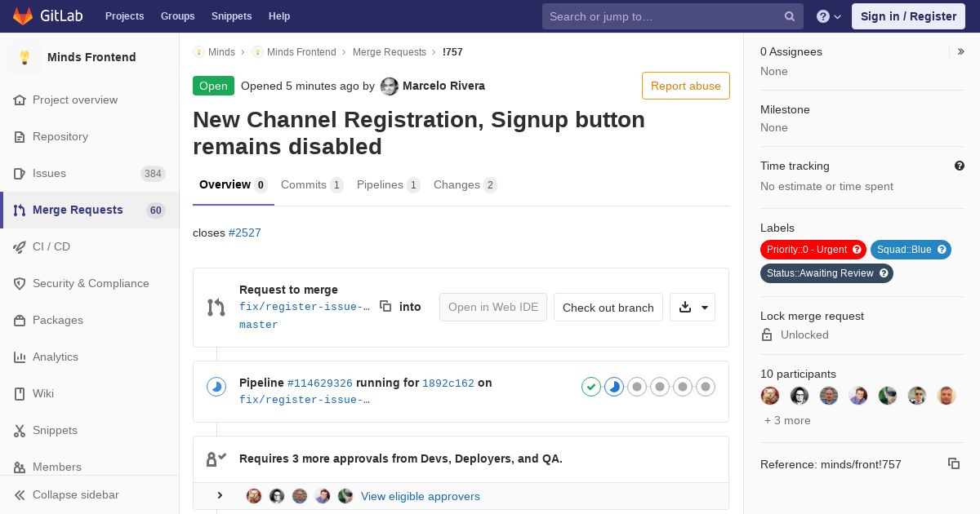Click the search or jump to field
The image size is (980, 514).
661,16
